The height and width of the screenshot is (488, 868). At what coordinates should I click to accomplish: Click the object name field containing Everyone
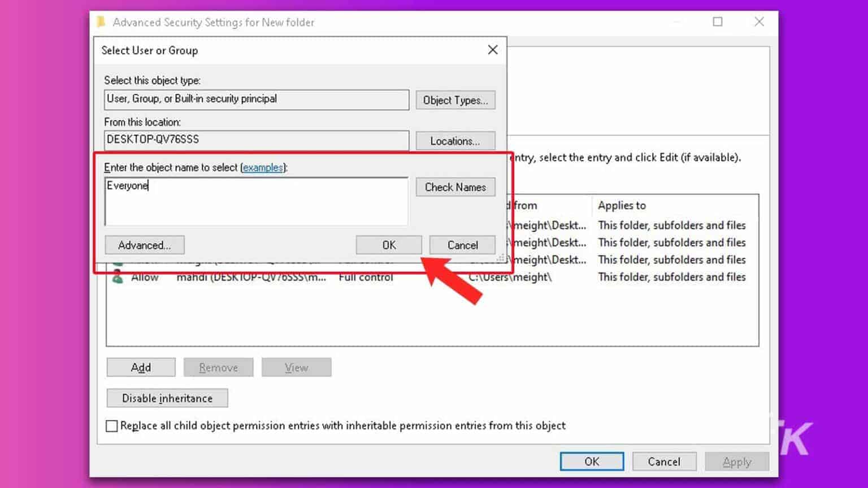pos(256,201)
